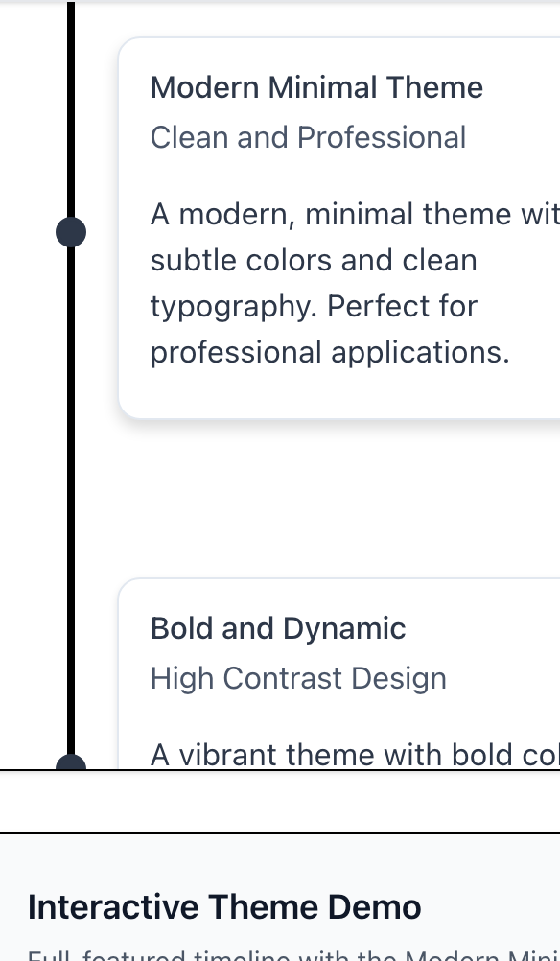Viewport: 560px width, 961px height.
Task: Click the Interactive Theme Demo heading
Action: [x=224, y=906]
